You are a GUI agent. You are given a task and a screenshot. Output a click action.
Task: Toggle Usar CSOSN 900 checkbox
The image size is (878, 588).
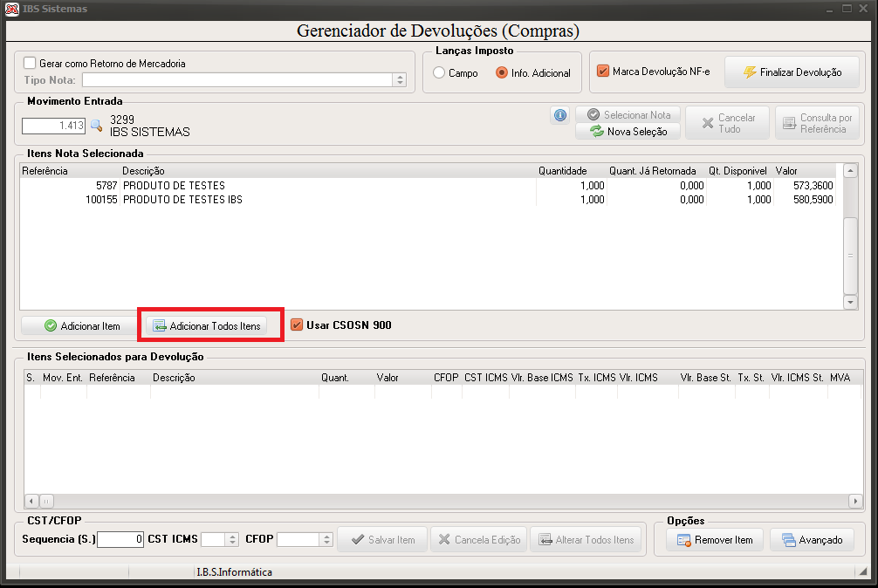[297, 325]
